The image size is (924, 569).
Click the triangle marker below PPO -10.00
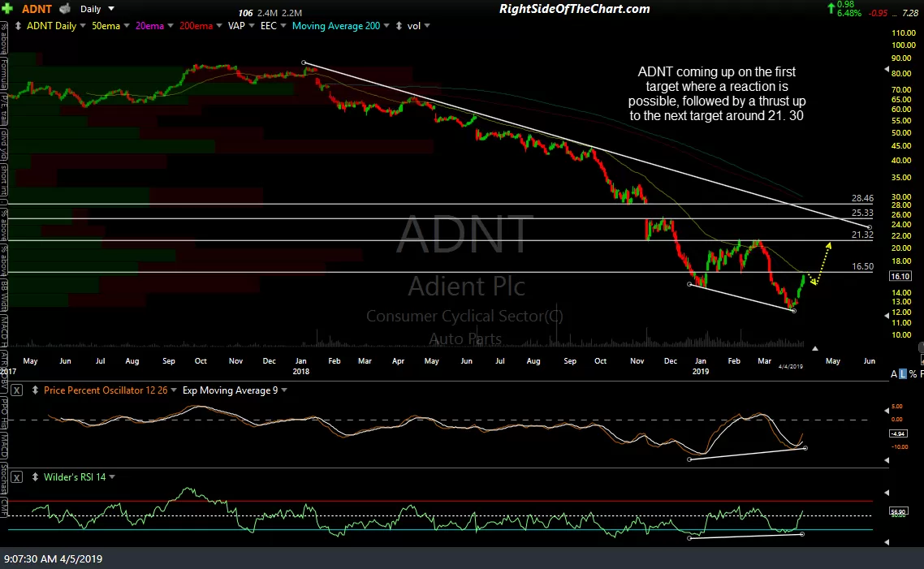(887, 460)
